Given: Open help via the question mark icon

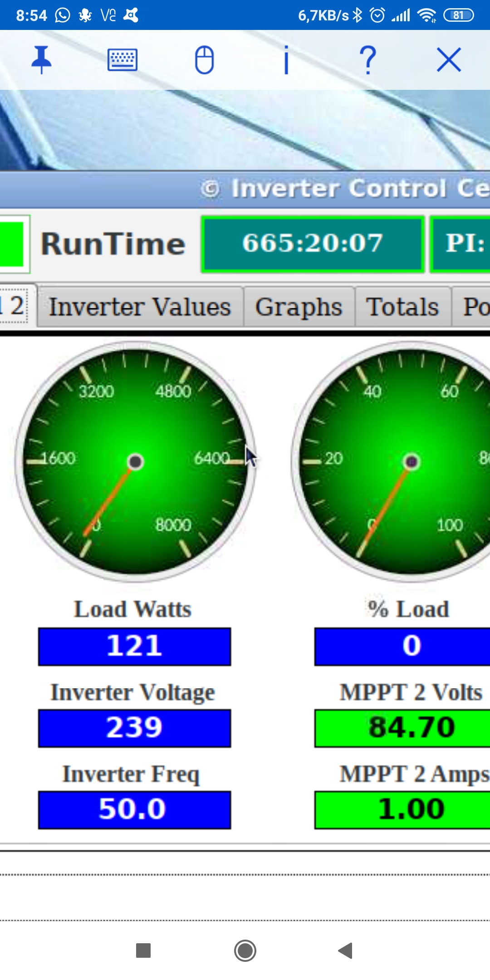Looking at the screenshot, I should (x=368, y=60).
